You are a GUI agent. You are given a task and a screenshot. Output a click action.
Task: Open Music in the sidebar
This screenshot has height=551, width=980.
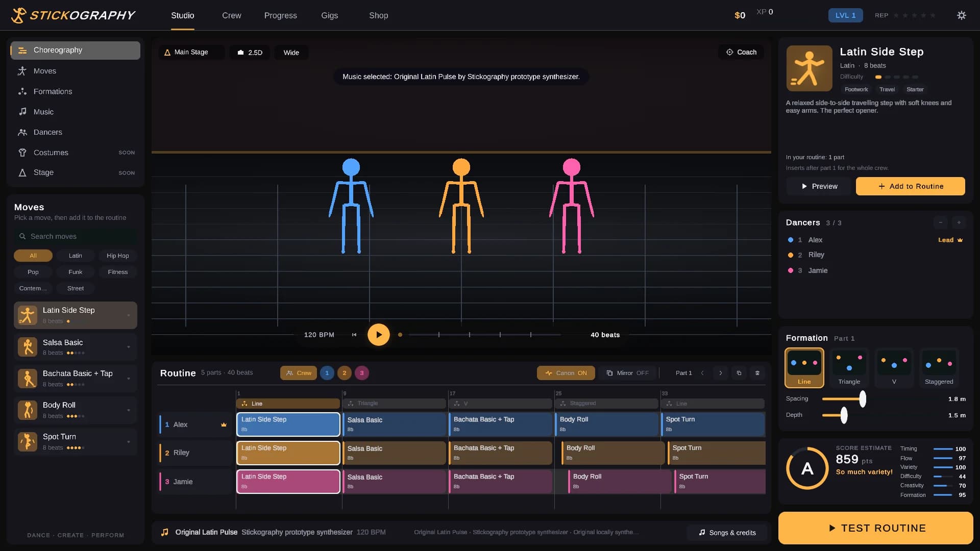point(76,112)
